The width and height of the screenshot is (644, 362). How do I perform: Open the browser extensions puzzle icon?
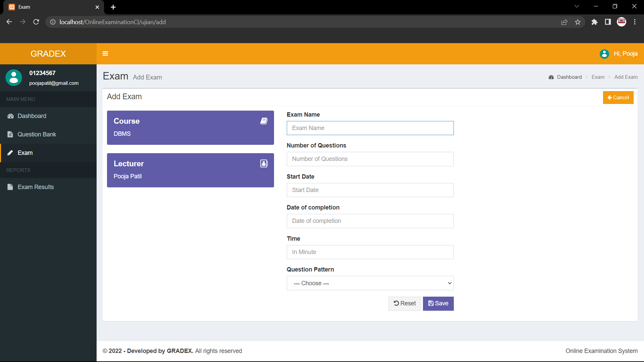click(x=594, y=22)
